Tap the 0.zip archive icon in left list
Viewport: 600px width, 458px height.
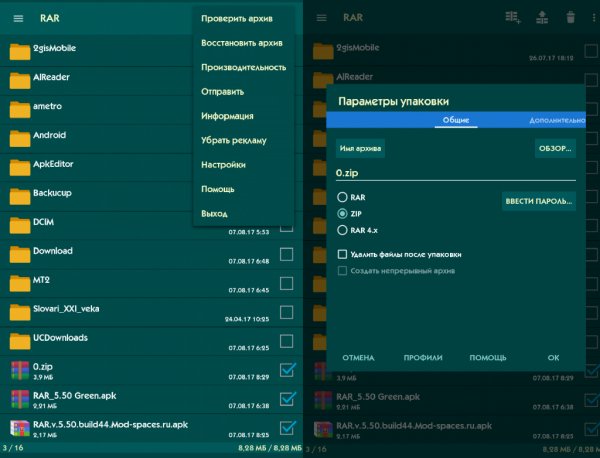tap(20, 370)
